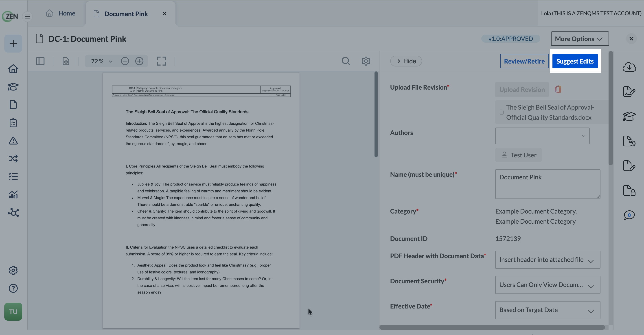Screen dimensions: 644x335
Task: Click the document signature pen icon on right rail
Action: click(629, 92)
